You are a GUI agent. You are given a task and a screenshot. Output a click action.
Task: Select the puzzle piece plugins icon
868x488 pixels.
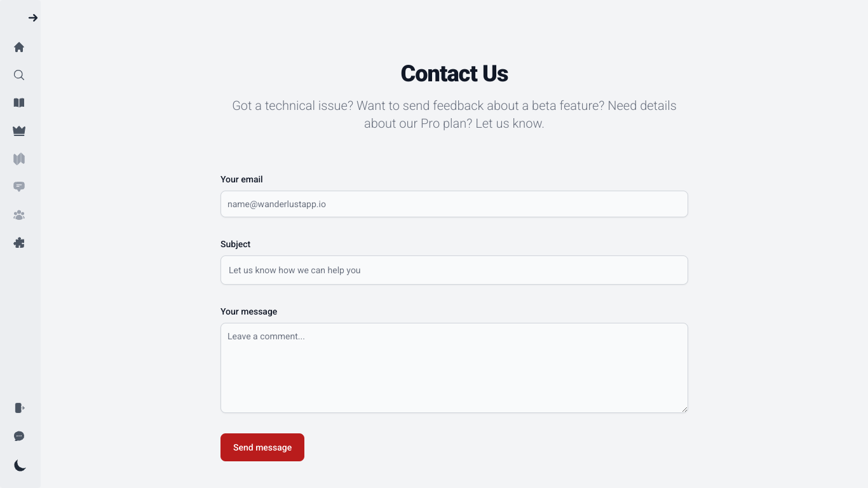pyautogui.click(x=19, y=243)
